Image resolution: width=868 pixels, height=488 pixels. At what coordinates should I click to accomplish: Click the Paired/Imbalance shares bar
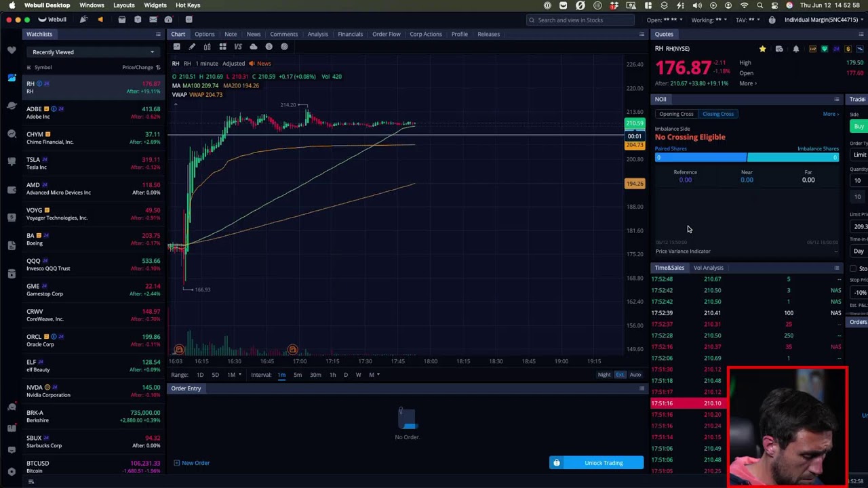point(747,157)
